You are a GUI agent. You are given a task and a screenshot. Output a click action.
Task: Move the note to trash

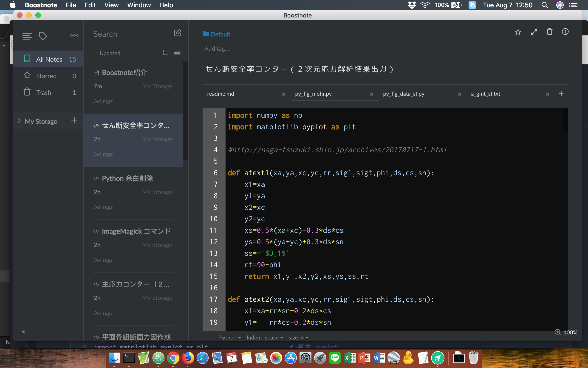tap(549, 32)
